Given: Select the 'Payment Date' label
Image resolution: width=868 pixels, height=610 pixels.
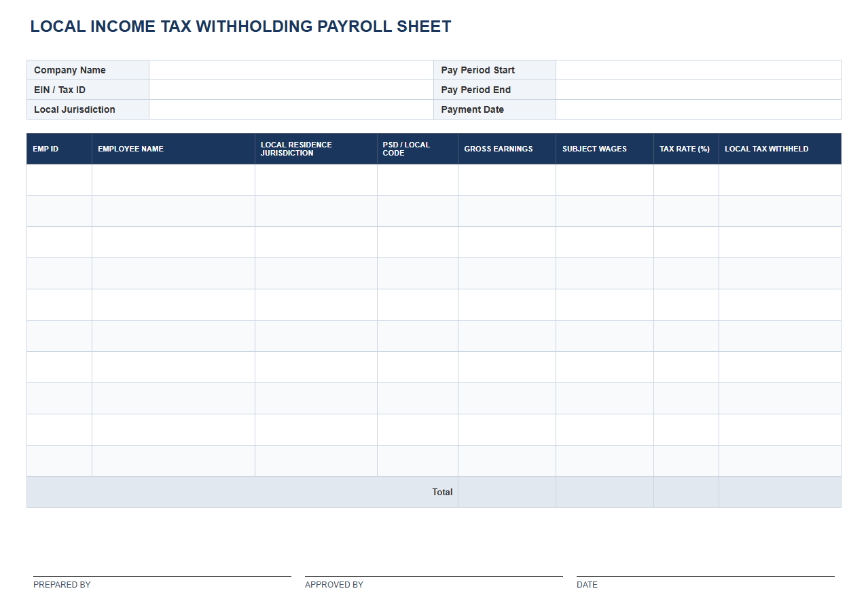Looking at the screenshot, I should point(473,109).
